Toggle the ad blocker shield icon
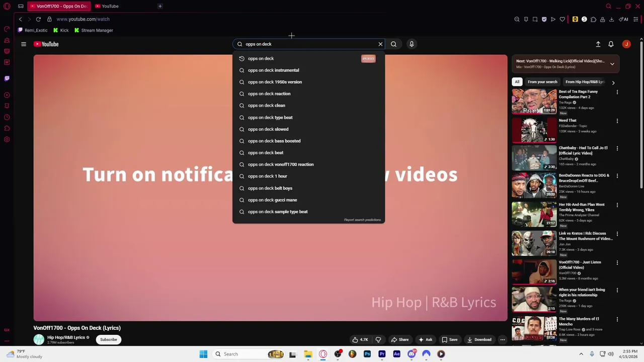 [x=544, y=19]
